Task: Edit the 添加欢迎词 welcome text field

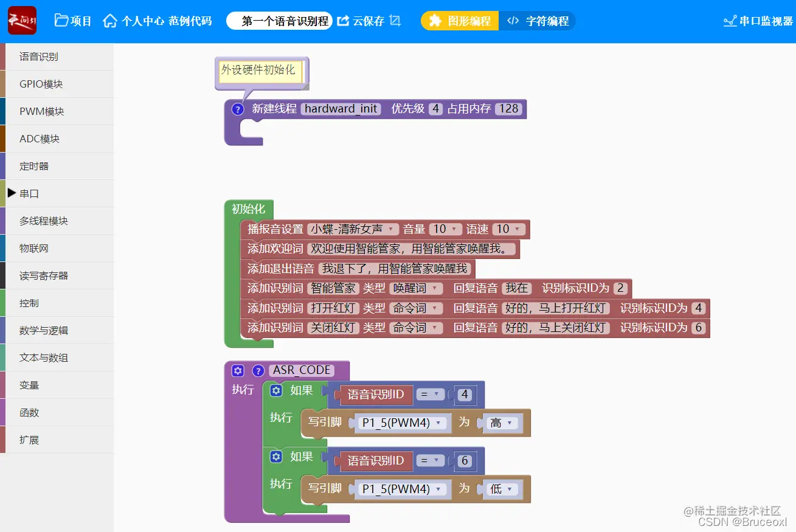Action: click(x=413, y=249)
